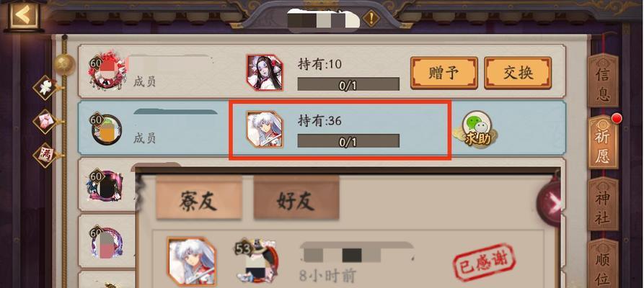Screen dimensions: 644x288
Task: Select the white-haired shikigami shard icon
Action: click(265, 129)
